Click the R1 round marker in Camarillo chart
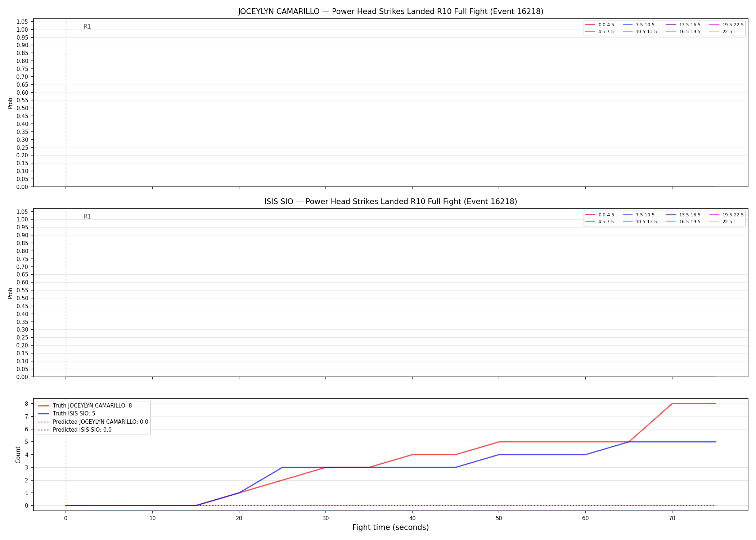This screenshot has height=540, width=756. pos(87,27)
